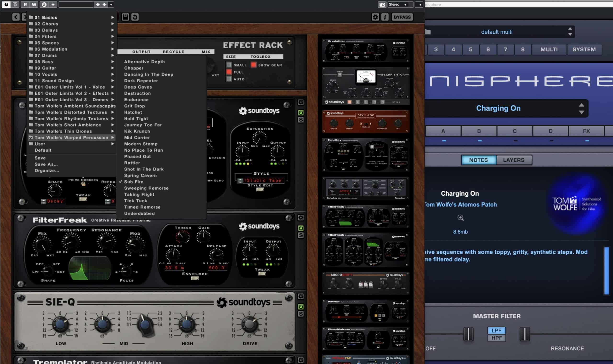Click the previous preset arrow in Effect Rack
Viewport: 613px width, 364px height.
click(x=16, y=17)
